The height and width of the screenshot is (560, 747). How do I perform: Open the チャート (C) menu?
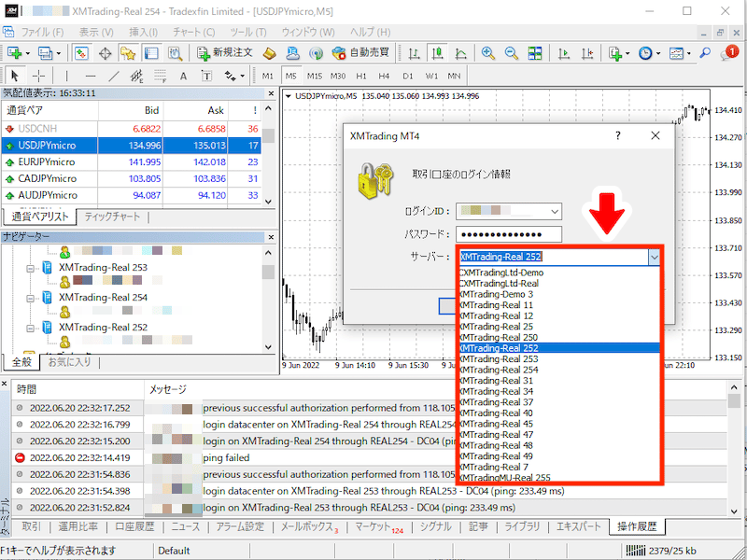pos(193,33)
